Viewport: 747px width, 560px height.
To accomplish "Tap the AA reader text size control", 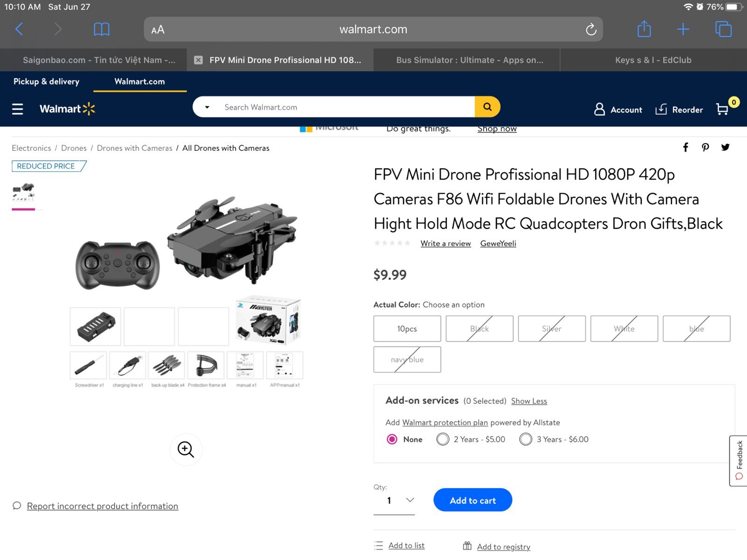I will (x=158, y=30).
